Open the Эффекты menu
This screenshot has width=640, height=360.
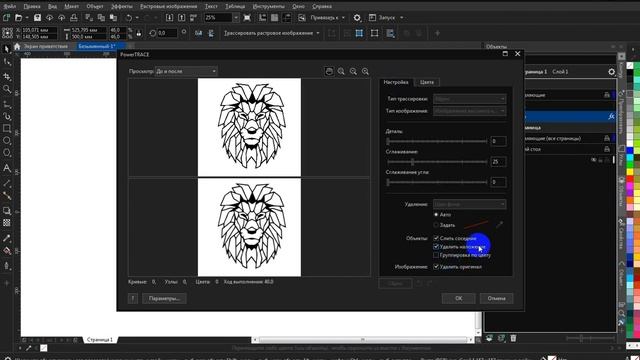click(x=122, y=6)
